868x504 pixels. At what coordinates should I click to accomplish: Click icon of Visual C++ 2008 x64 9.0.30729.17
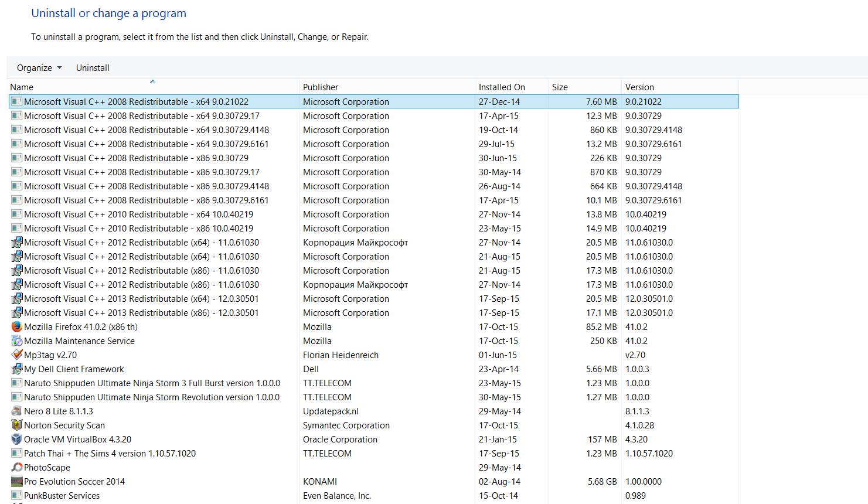point(16,116)
